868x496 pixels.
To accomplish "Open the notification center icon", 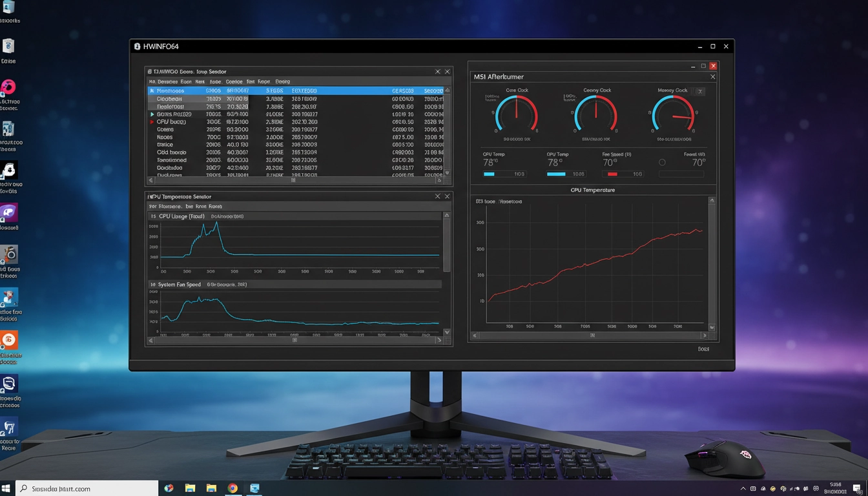I will coord(857,489).
